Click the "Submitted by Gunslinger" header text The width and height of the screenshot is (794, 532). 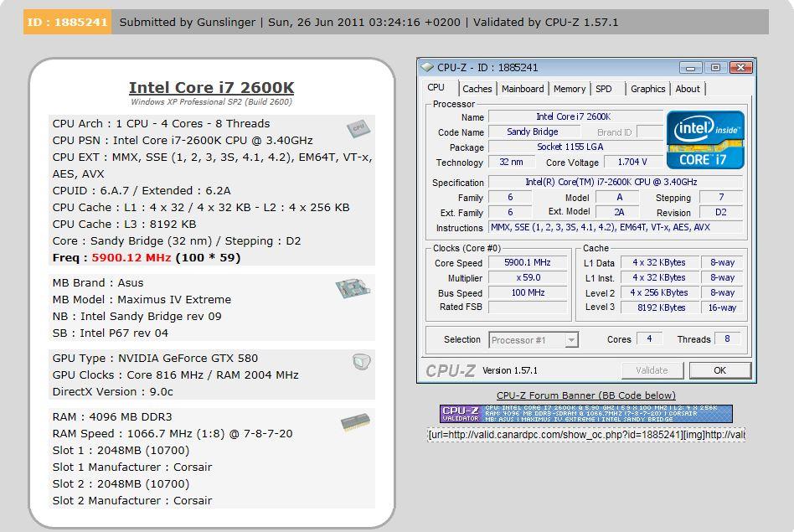tap(188, 23)
